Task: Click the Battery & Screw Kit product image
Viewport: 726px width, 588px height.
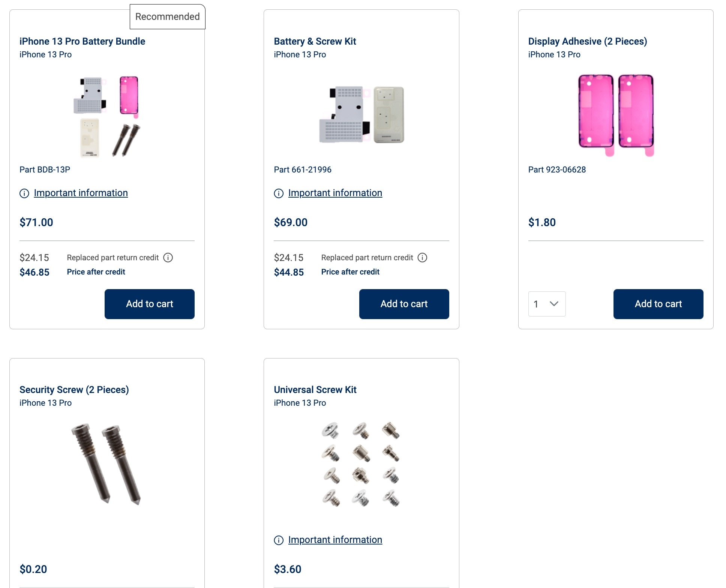Action: click(x=361, y=114)
